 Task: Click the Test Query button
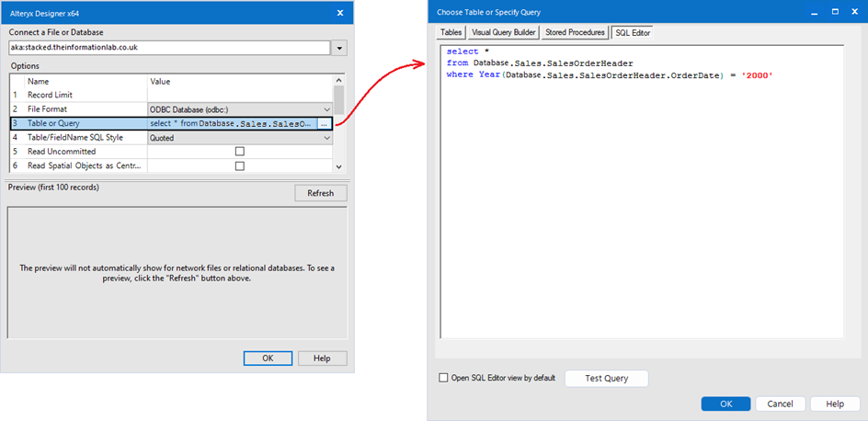point(607,379)
